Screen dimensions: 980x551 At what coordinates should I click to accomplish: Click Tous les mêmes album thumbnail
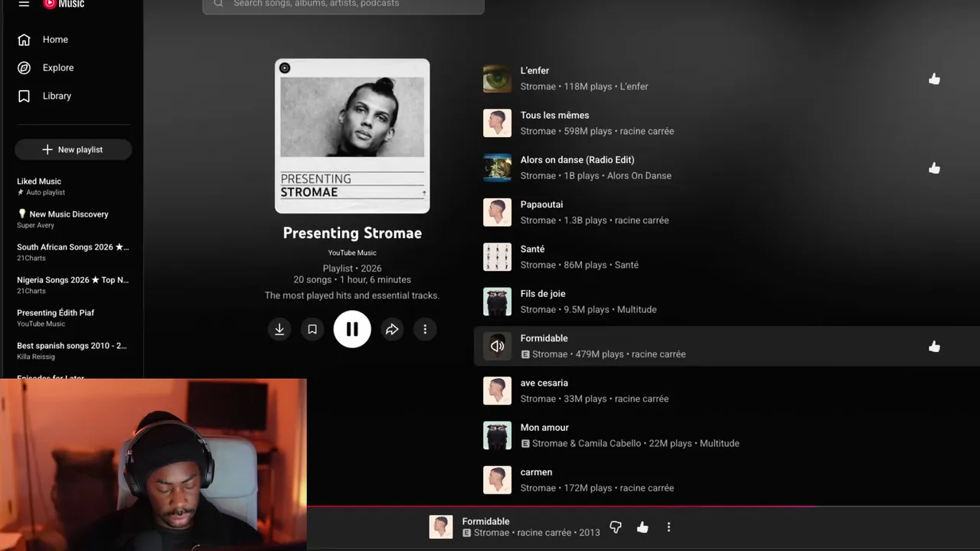coord(497,123)
